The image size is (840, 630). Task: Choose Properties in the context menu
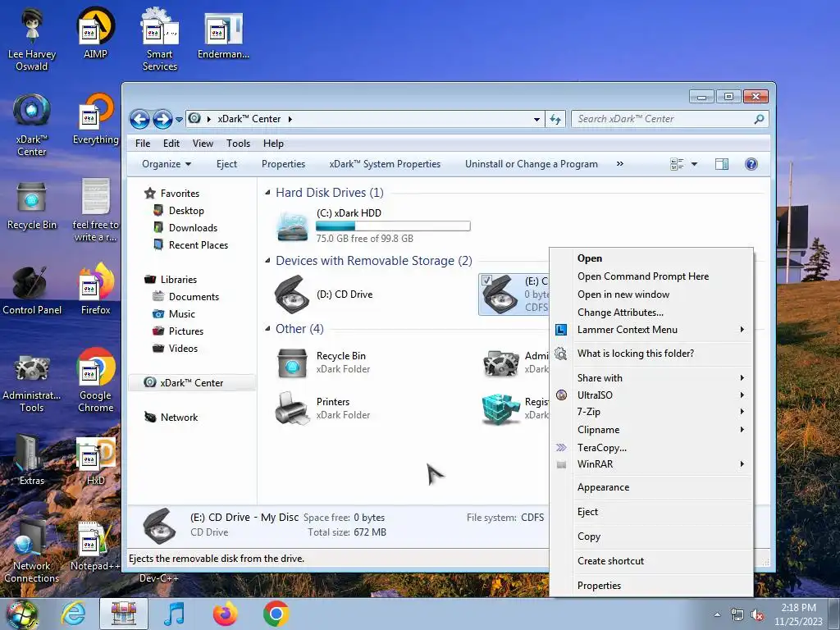[x=651, y=586]
